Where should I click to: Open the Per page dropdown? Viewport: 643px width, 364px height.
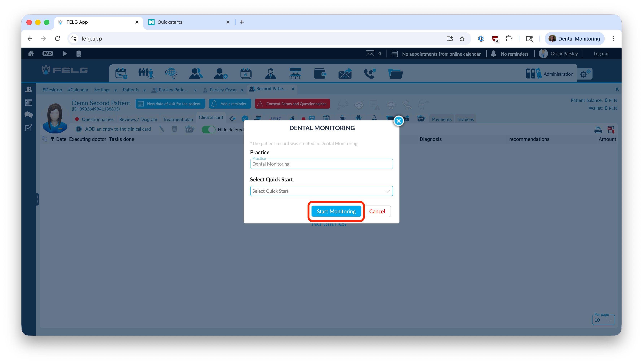(603, 320)
